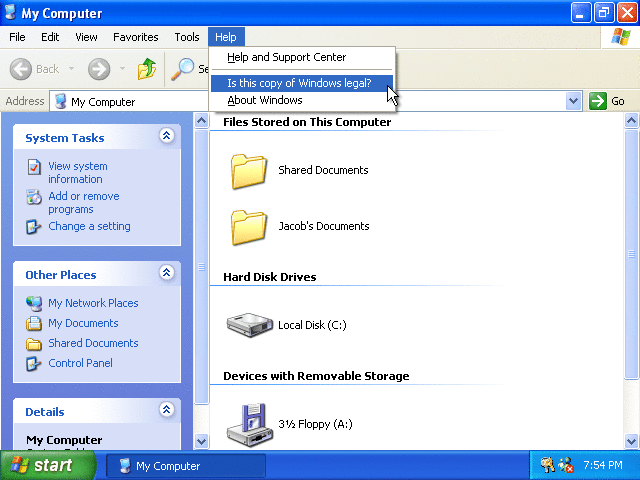
Task: Open the File menu
Action: click(x=17, y=37)
